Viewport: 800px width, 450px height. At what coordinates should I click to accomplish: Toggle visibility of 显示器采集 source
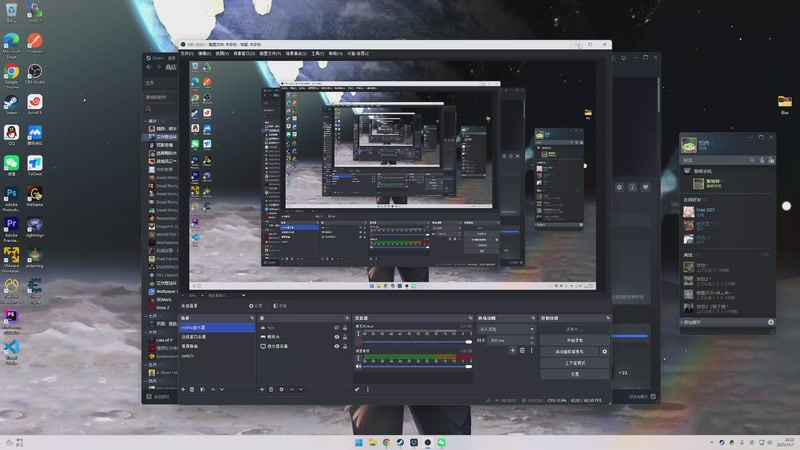pyautogui.click(x=337, y=346)
